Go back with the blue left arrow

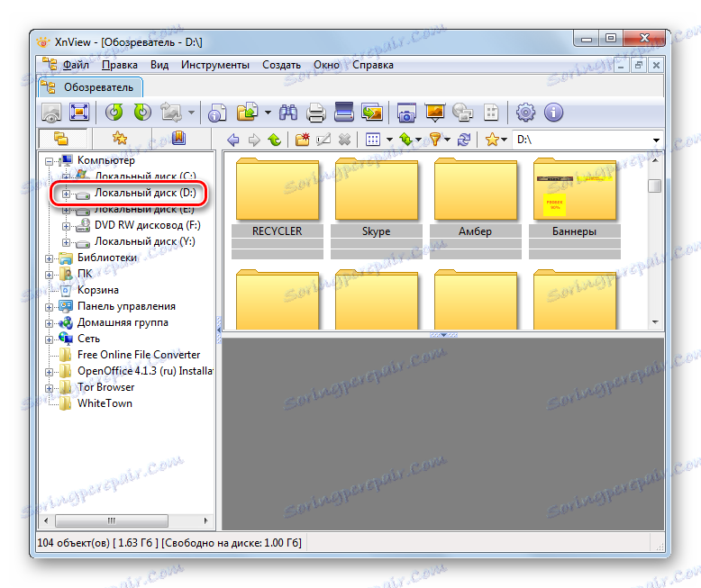click(233, 140)
